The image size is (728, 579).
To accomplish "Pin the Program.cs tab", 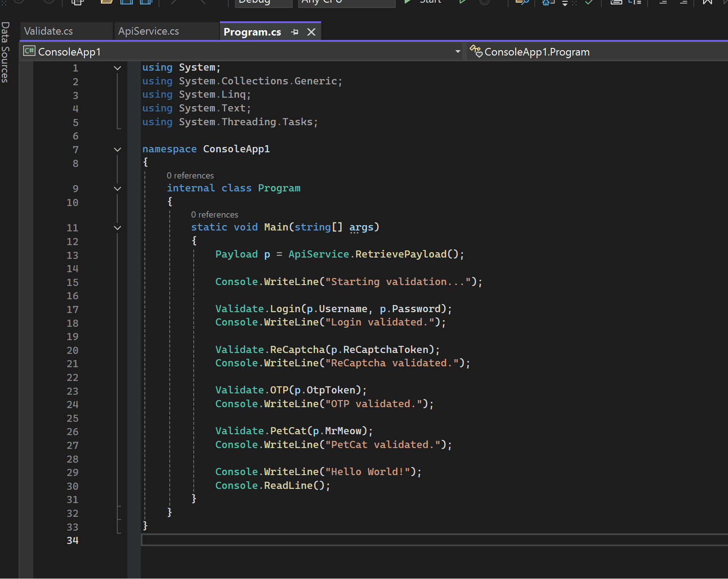I will 294,32.
